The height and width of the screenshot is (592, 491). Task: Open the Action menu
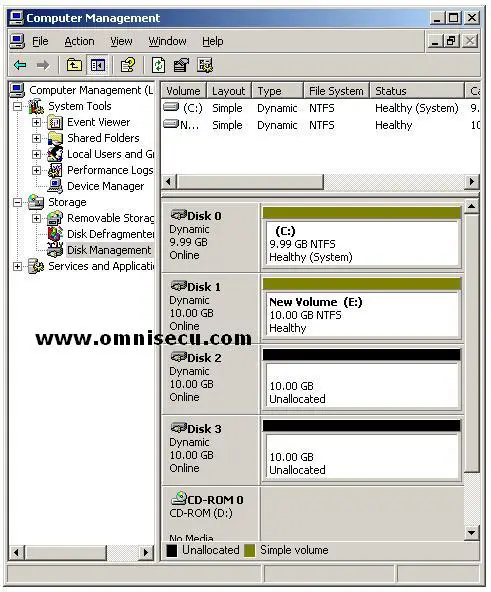(79, 41)
